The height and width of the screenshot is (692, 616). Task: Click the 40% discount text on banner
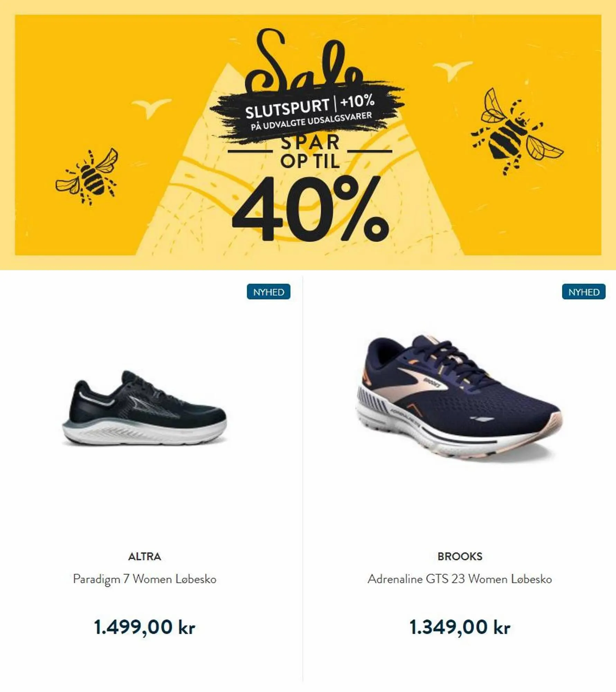[310, 209]
